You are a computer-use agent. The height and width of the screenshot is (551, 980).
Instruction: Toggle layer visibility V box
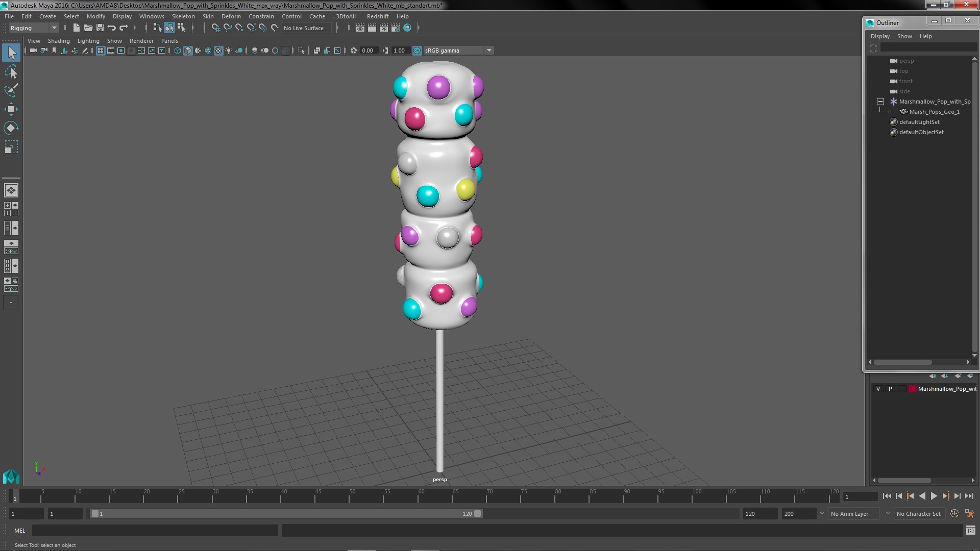tap(878, 389)
